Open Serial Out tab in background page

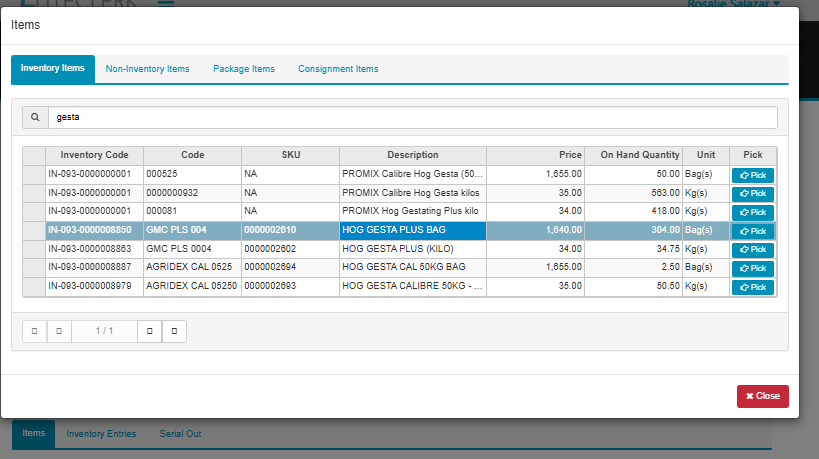[180, 434]
